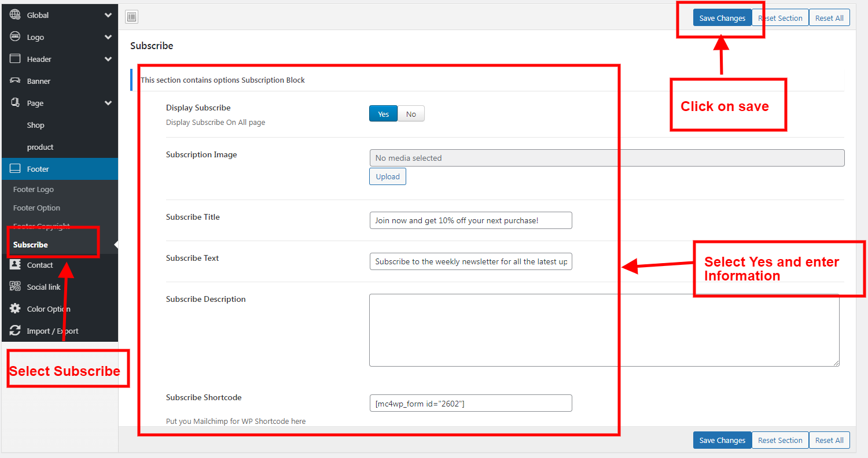Click the Color Option gear icon
Image resolution: width=868 pixels, height=458 pixels.
15,309
